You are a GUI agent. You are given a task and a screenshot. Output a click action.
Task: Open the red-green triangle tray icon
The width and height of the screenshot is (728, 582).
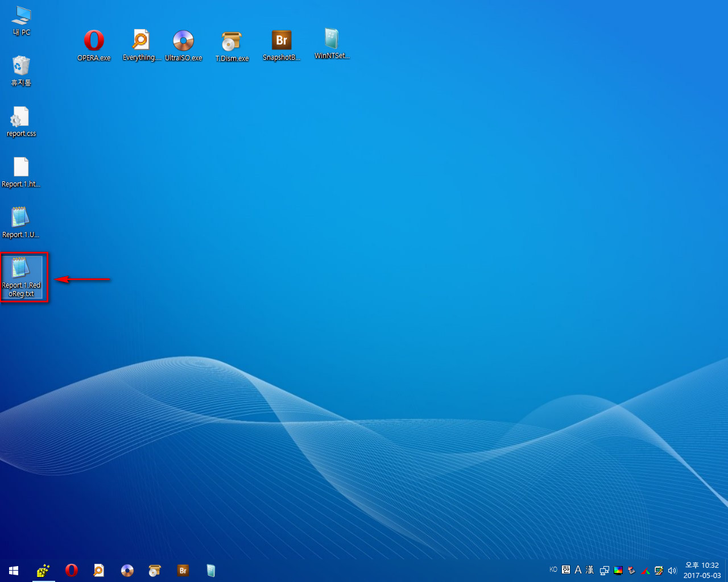(x=646, y=570)
